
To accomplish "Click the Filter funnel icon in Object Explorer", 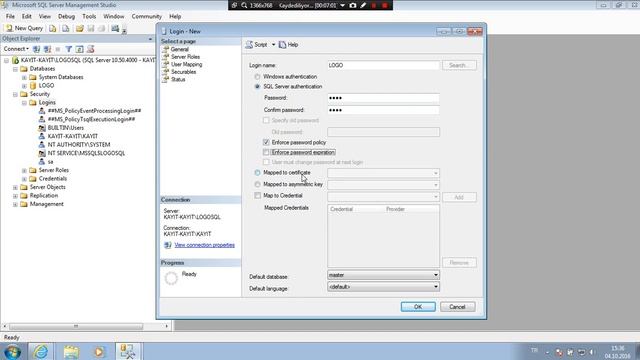I will [69, 49].
